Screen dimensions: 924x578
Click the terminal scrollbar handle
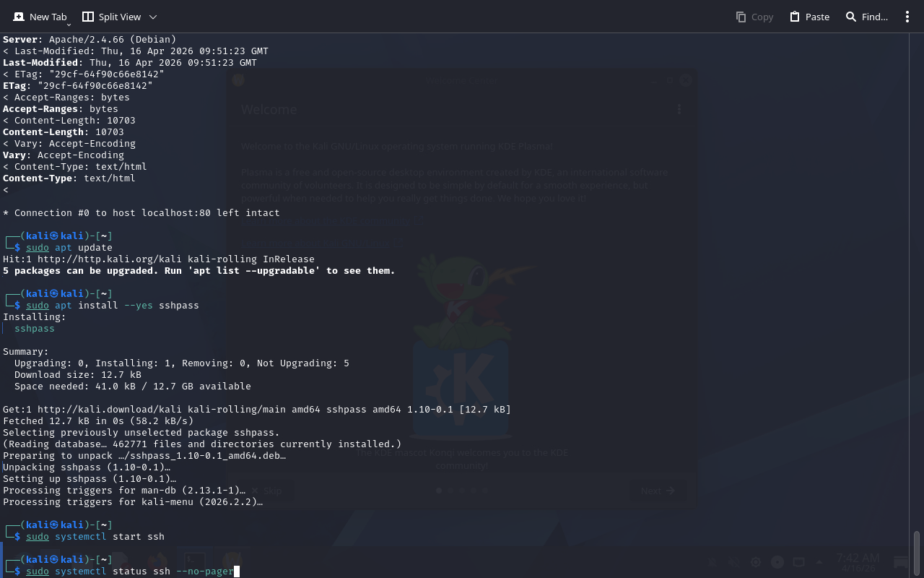[917, 553]
